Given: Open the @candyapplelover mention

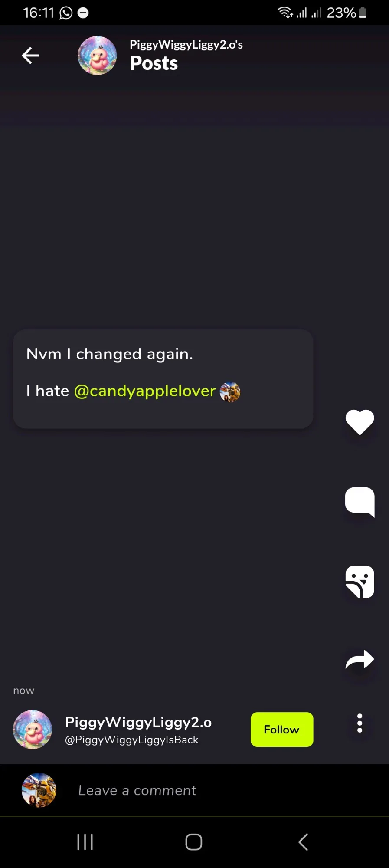Looking at the screenshot, I should 145,391.
